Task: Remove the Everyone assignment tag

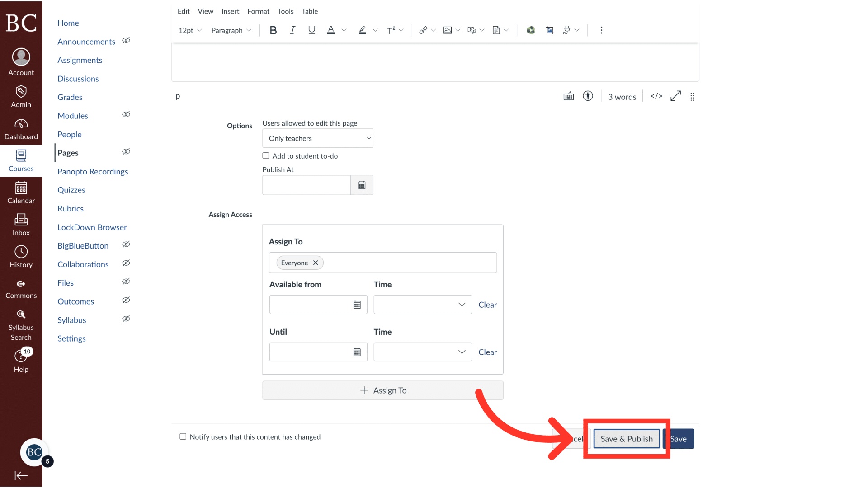Action: tap(316, 263)
